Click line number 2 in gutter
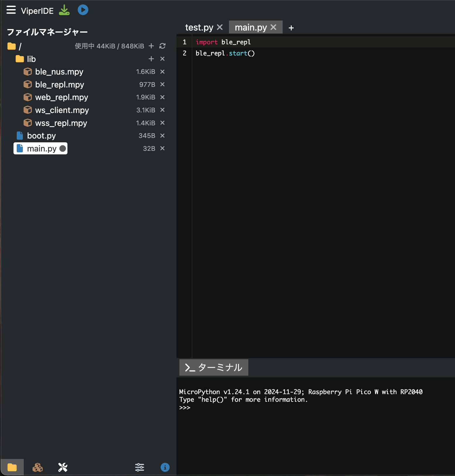Viewport: 455px width, 476px height. click(184, 53)
